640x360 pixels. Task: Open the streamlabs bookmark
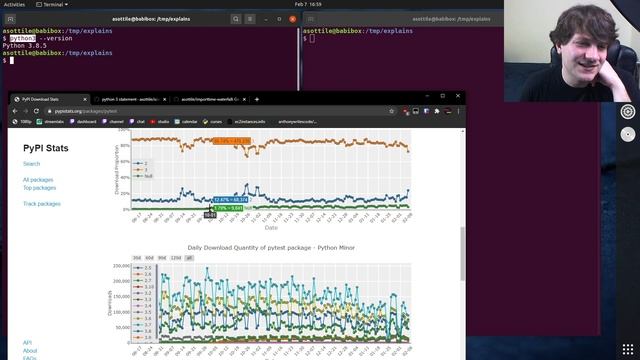[x=50, y=122]
